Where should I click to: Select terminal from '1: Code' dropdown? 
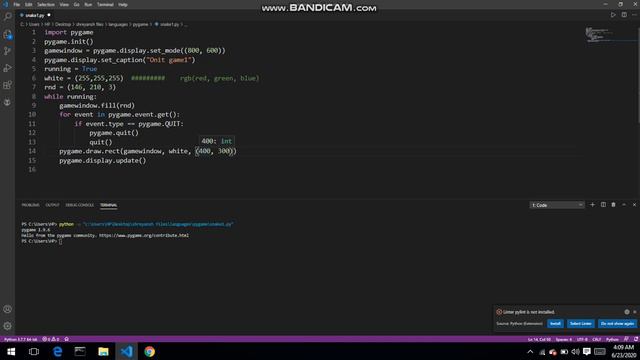click(x=557, y=205)
